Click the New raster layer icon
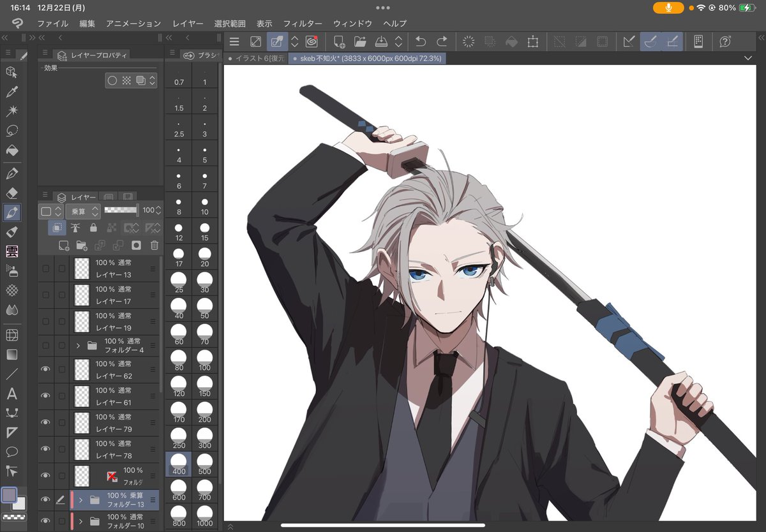766x532 pixels. tap(63, 245)
